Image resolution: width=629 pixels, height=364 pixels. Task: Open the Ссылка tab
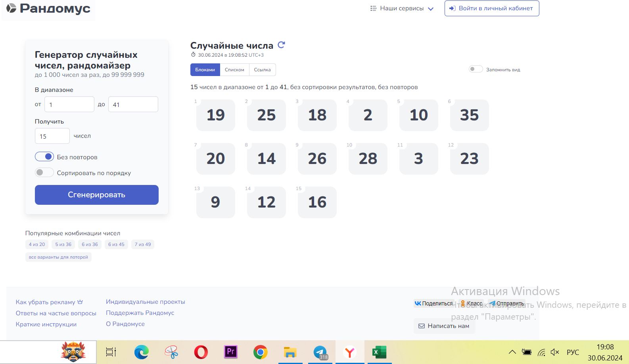[263, 70]
